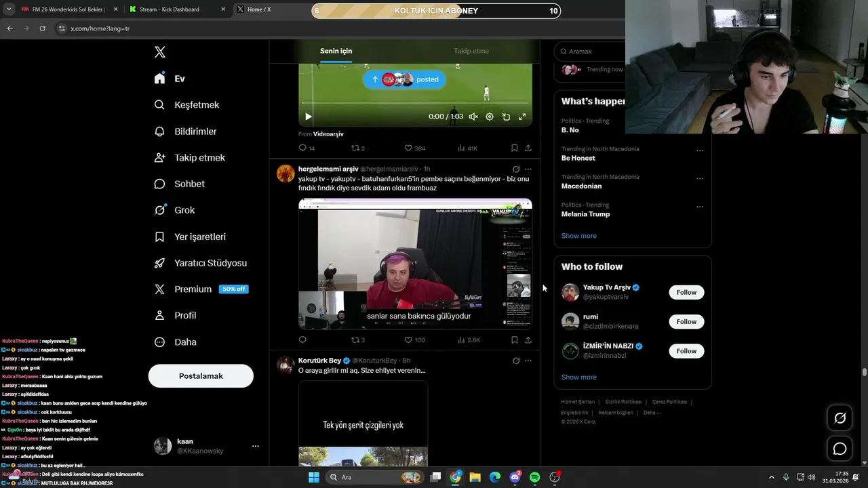Screen dimensions: 868x488
Task: Open more options on hergelemami arşiv post
Action: coord(528,169)
